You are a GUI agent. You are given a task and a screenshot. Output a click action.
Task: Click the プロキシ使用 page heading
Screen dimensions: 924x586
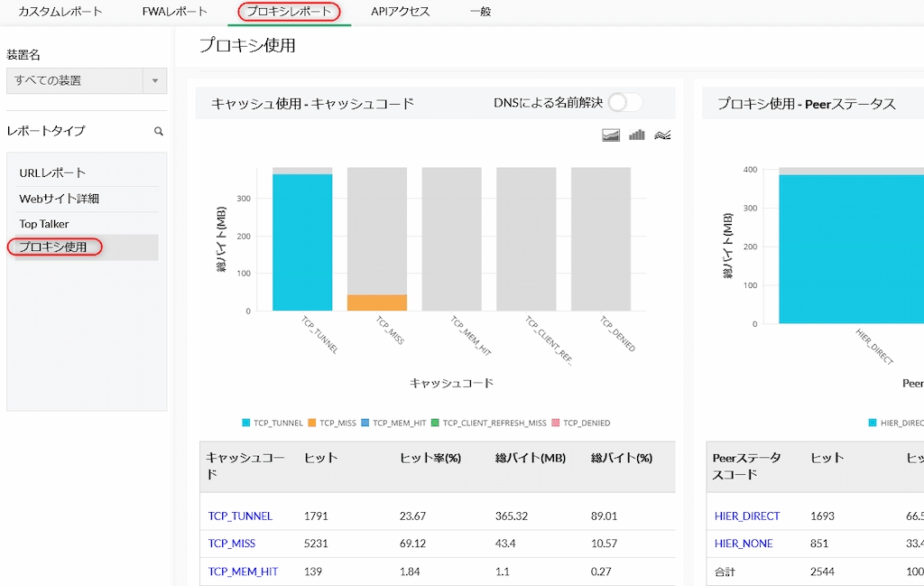point(247,45)
